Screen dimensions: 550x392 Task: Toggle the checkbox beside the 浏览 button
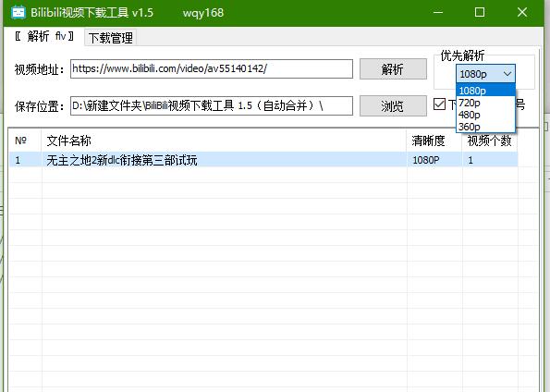point(439,104)
